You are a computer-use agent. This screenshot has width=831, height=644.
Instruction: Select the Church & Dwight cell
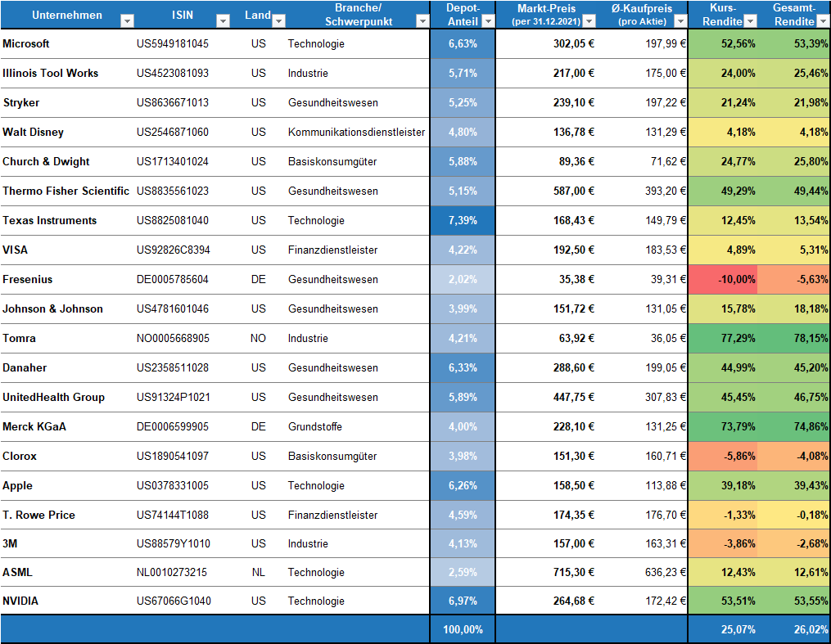tap(46, 161)
